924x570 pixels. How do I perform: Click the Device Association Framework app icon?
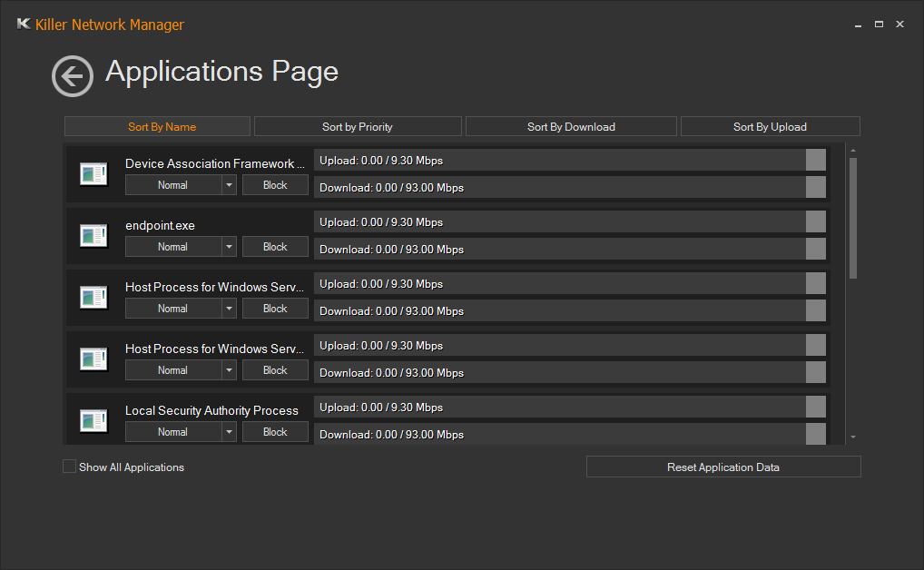point(93,174)
